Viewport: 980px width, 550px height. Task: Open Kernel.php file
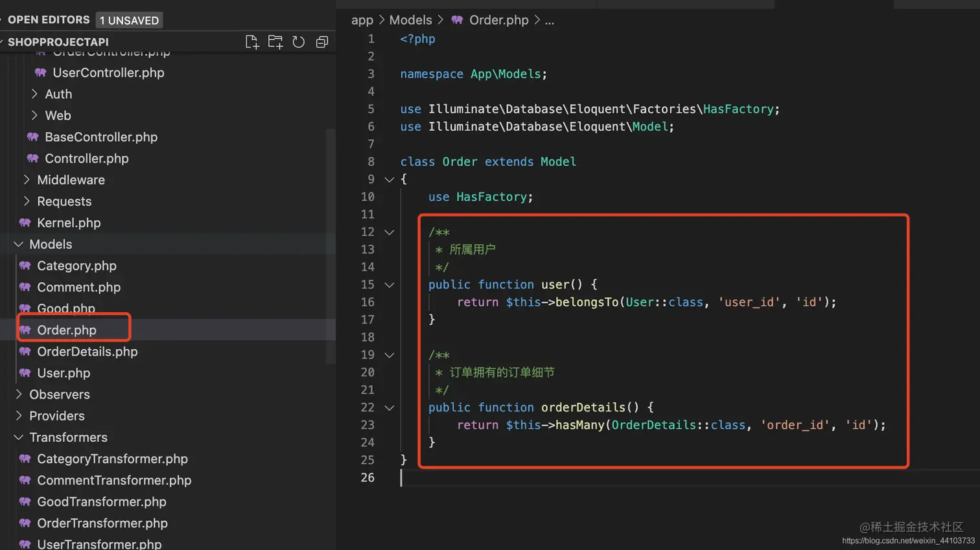[x=69, y=222]
